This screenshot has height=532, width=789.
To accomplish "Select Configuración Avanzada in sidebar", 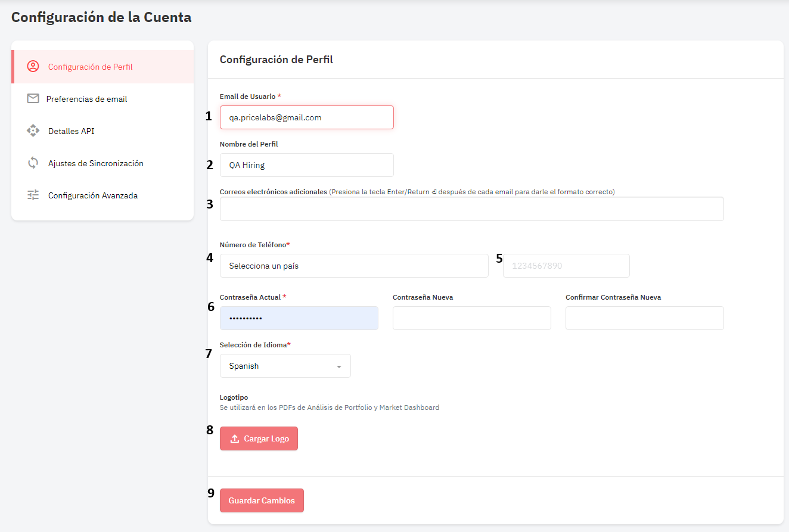I will coord(92,195).
